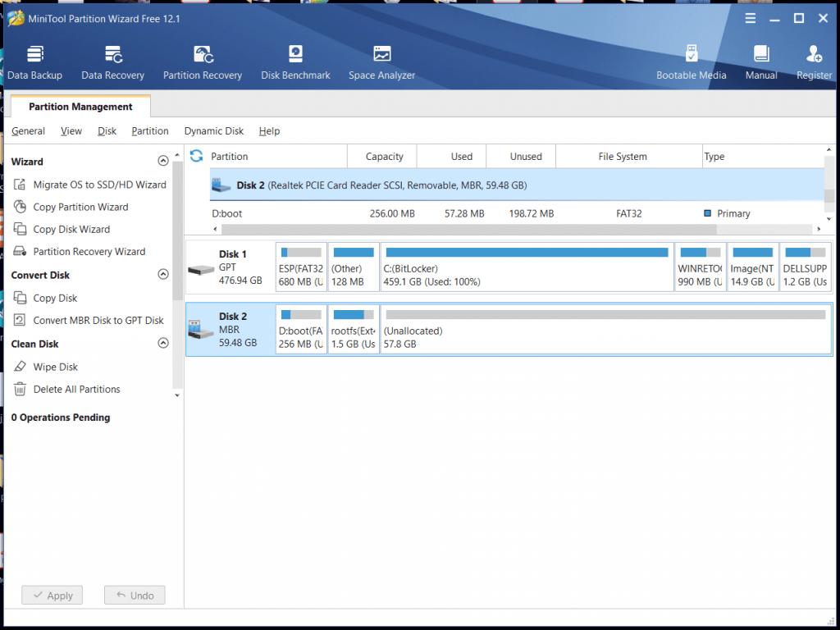Select the Unallocated 57.8 GB space
This screenshot has width=840, height=630.
(x=606, y=330)
